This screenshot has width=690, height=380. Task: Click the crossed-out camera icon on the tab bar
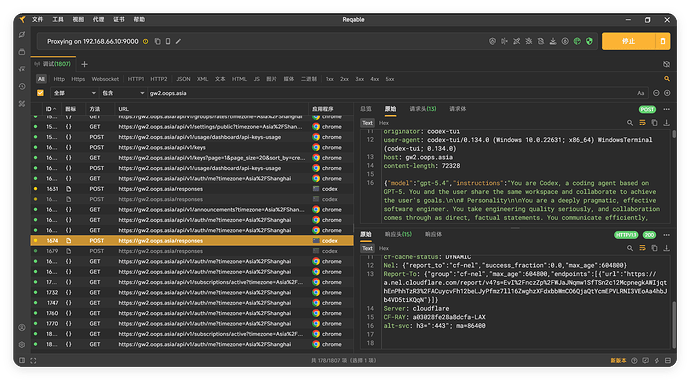click(667, 64)
